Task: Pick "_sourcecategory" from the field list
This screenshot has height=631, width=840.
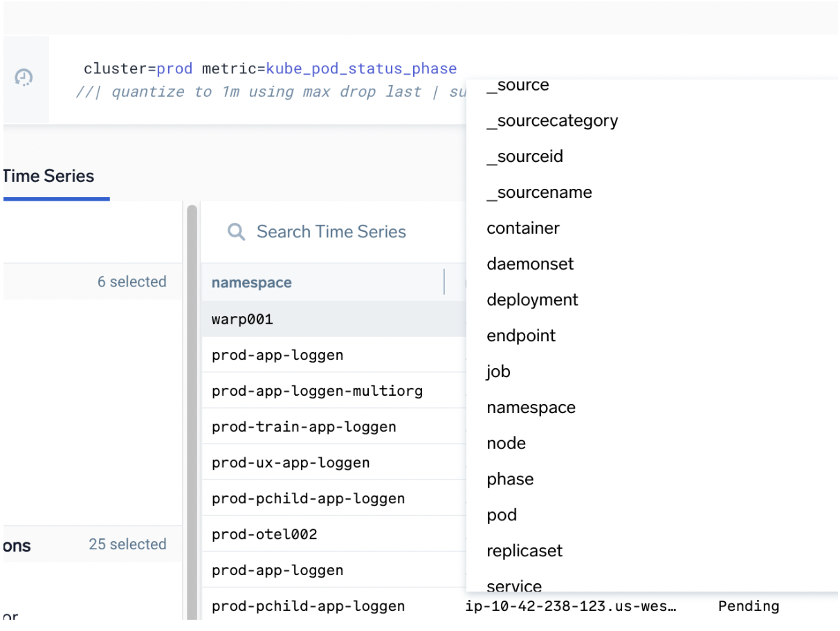Action: click(x=551, y=120)
